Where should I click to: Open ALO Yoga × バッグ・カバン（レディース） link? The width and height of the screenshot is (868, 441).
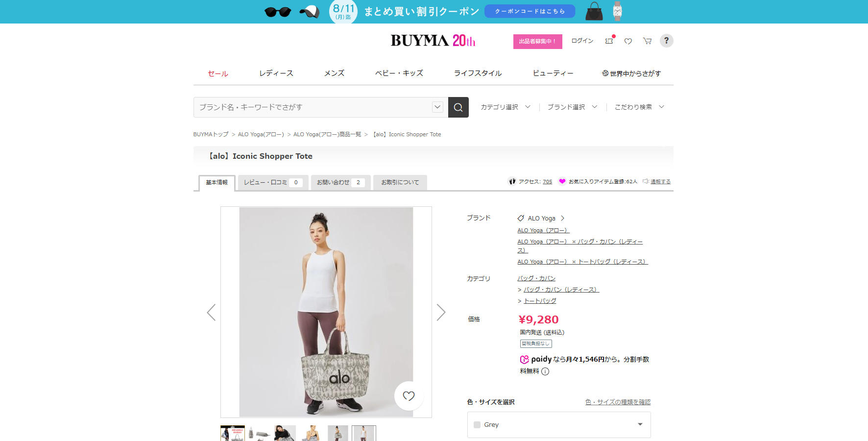point(580,246)
